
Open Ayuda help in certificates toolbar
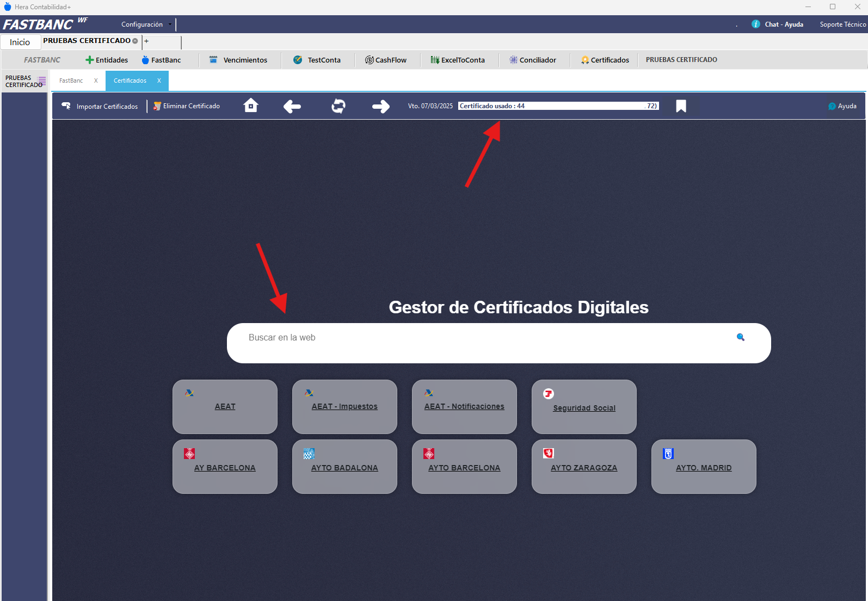click(842, 106)
